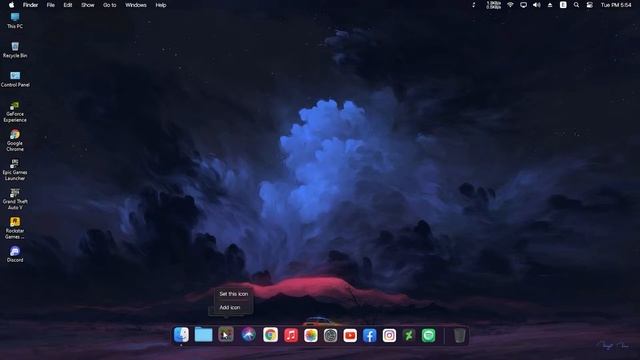Open Finder from the dock
640x360 pixels.
coord(181,335)
